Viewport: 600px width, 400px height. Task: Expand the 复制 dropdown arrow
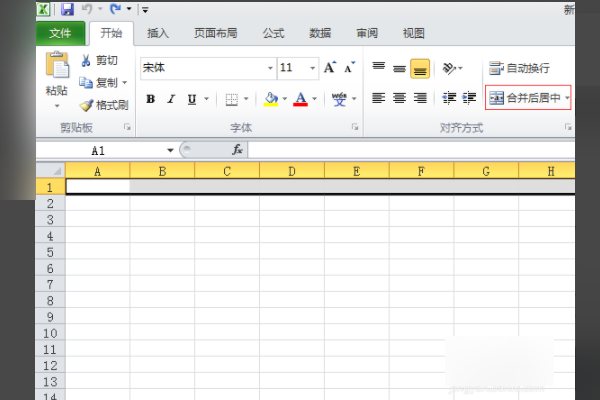click(124, 83)
